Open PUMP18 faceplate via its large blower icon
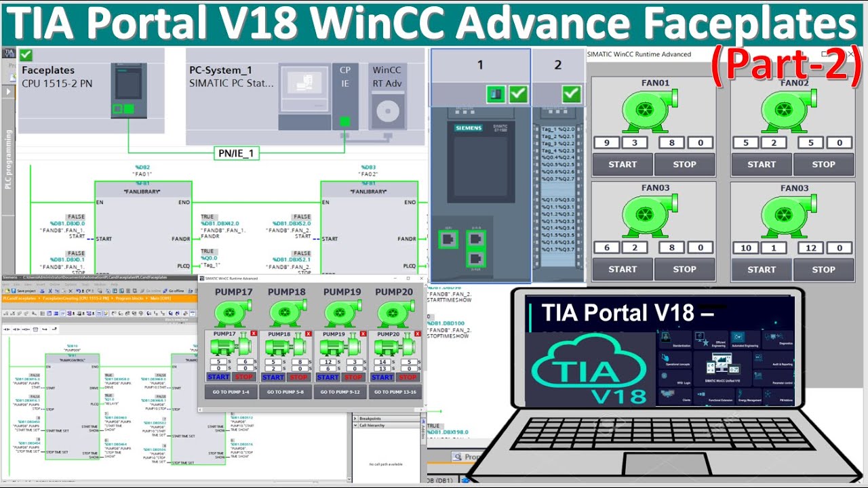868x488 pixels. coord(288,314)
